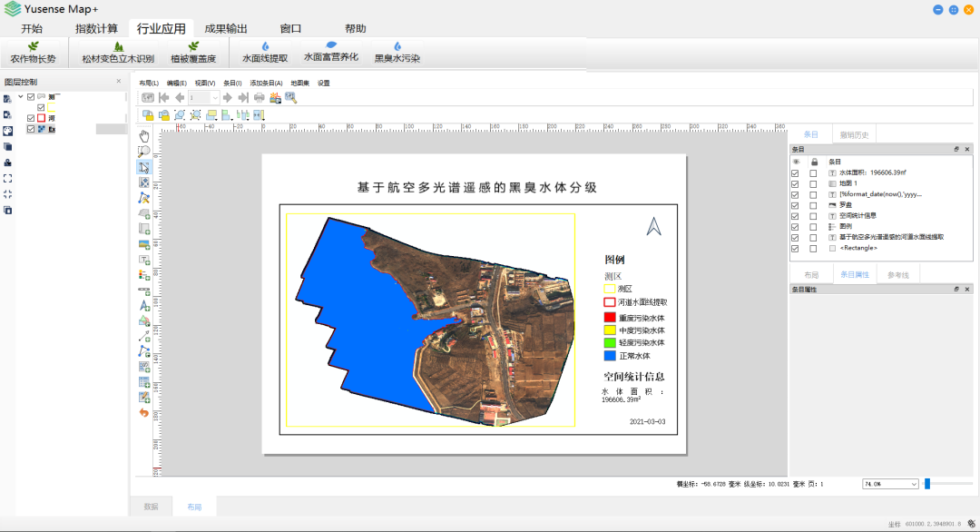Select the Add Legend tool
Screen dimensions: 980x532
[x=143, y=274]
